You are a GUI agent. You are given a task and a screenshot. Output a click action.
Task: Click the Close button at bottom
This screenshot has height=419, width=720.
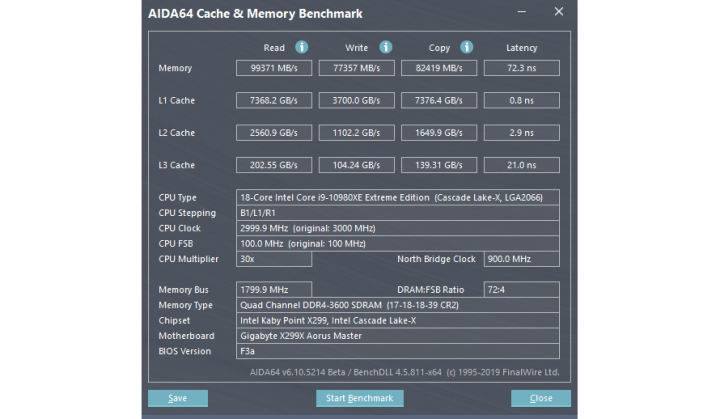click(x=541, y=398)
